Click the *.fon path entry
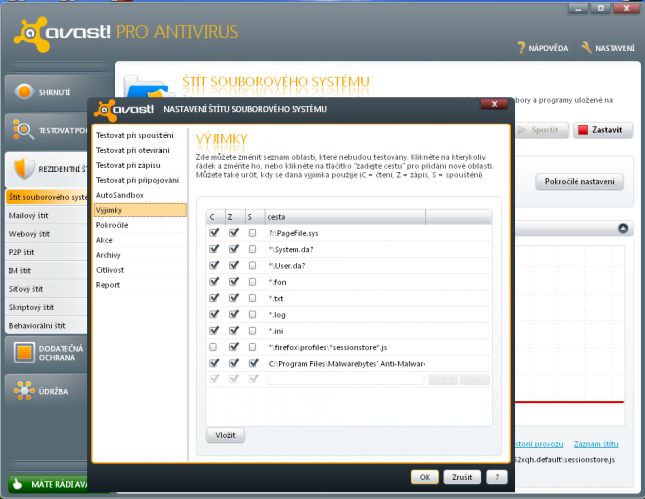 pyautogui.click(x=277, y=282)
